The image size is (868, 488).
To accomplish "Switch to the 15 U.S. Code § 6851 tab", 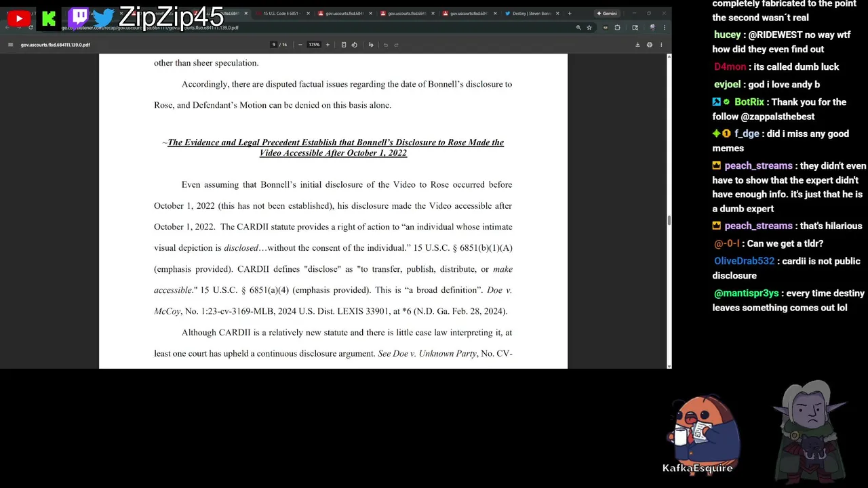I will click(x=281, y=14).
